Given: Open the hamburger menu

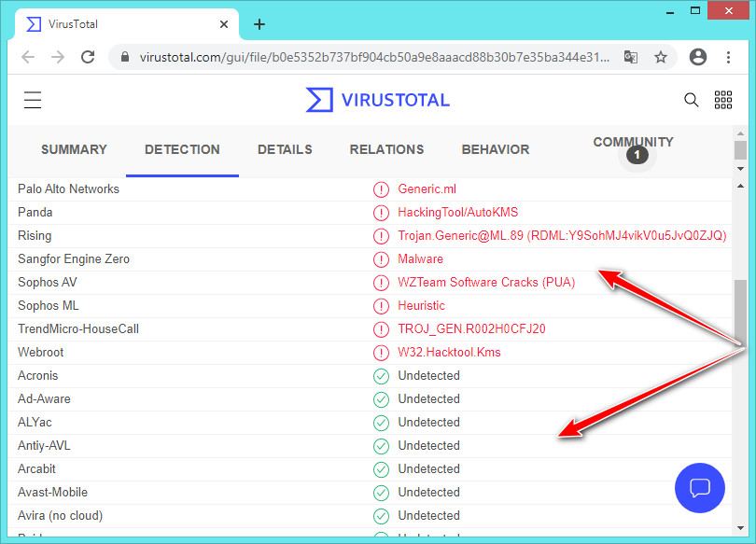Looking at the screenshot, I should click(x=33, y=100).
